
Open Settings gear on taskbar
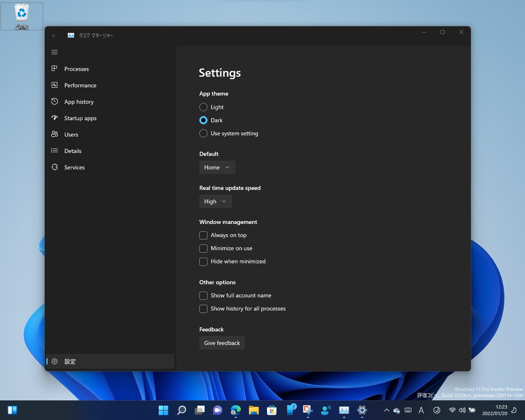click(362, 410)
